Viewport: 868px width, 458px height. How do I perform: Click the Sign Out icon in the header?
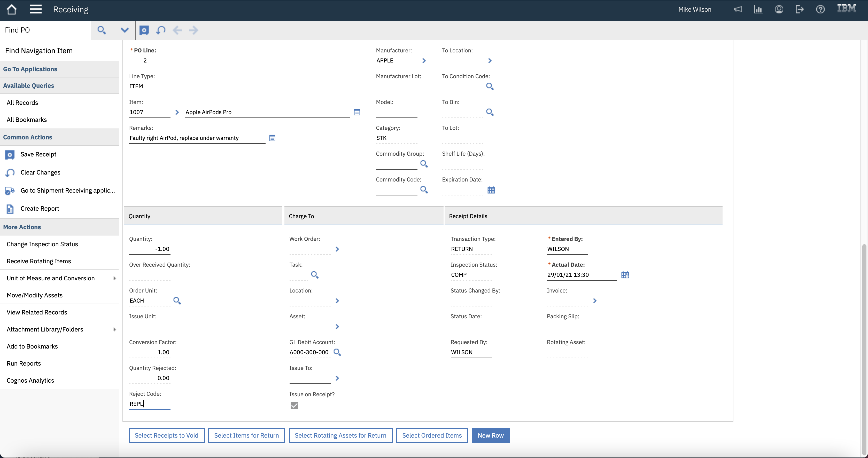coord(799,10)
